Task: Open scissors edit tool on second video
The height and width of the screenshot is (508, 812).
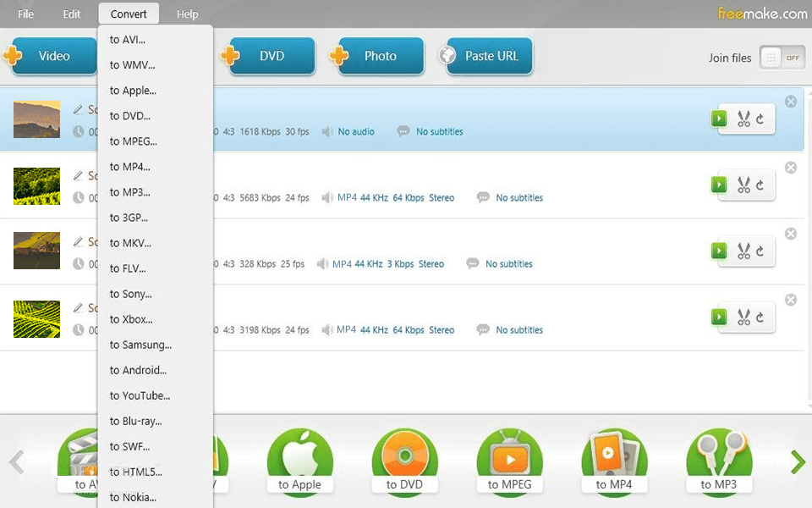Action: [743, 185]
